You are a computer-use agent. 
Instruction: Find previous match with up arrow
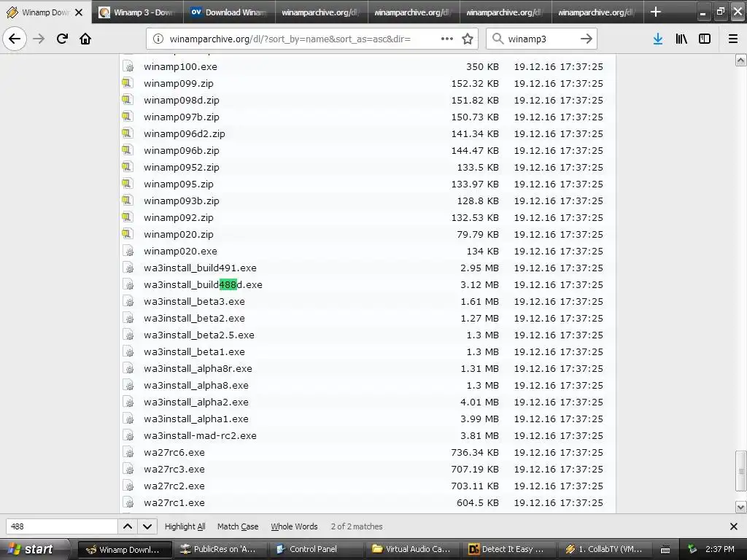pyautogui.click(x=128, y=526)
